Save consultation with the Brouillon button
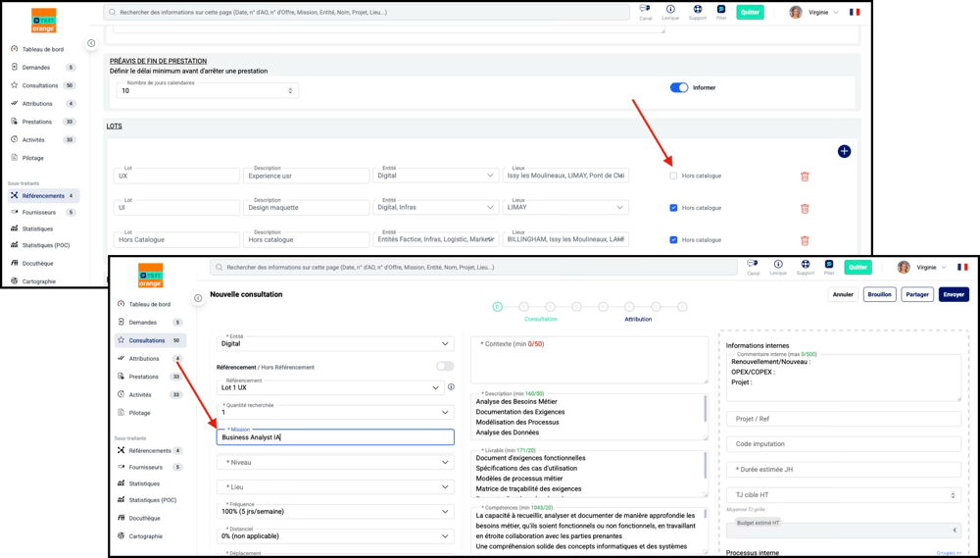This screenshot has height=558, width=980. click(x=879, y=294)
